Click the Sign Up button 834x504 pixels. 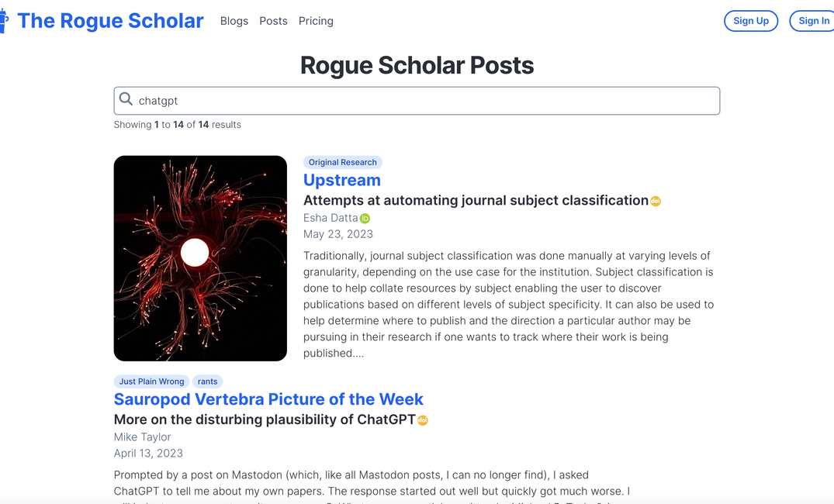(750, 21)
